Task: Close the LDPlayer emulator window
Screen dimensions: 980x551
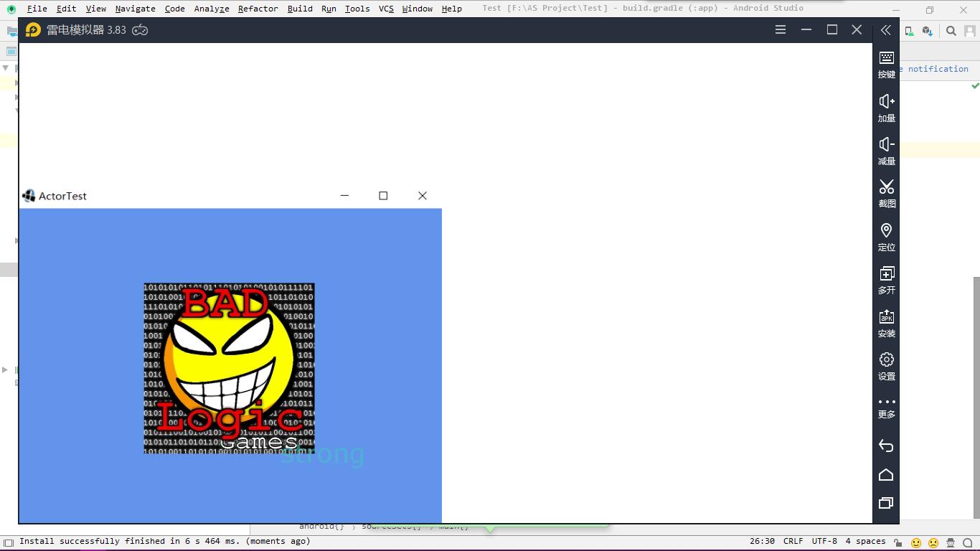Action: coord(857,29)
